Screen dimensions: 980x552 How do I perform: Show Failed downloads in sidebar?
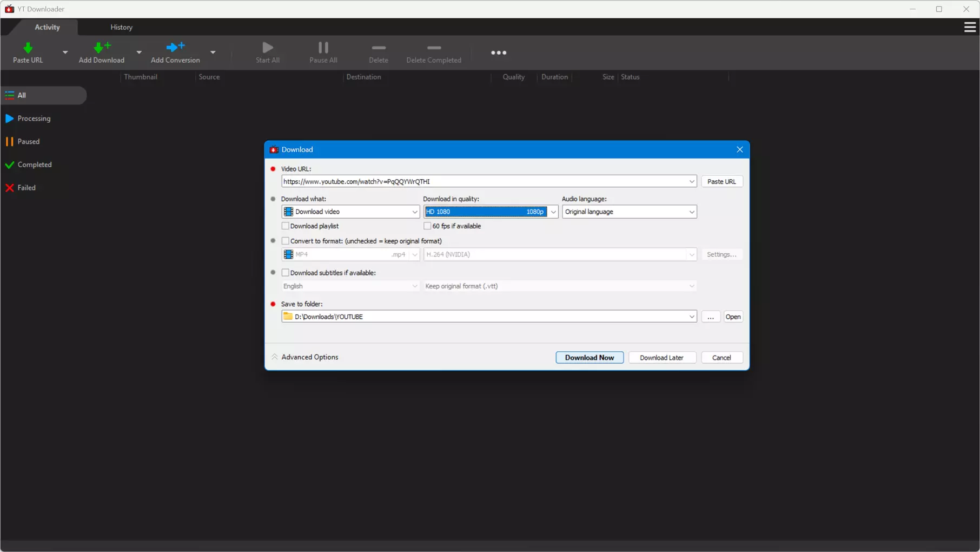26,188
